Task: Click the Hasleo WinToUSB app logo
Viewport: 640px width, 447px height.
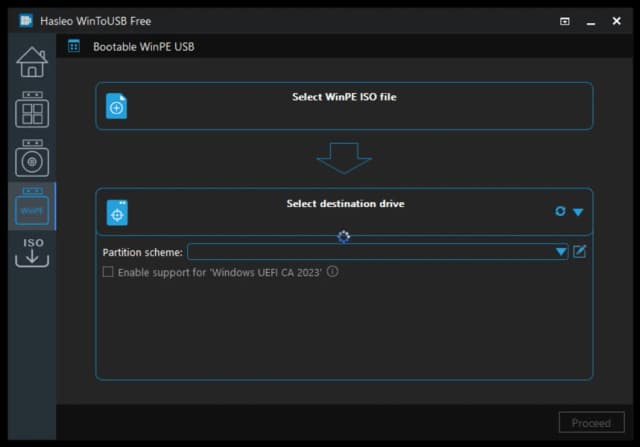Action: pos(26,20)
